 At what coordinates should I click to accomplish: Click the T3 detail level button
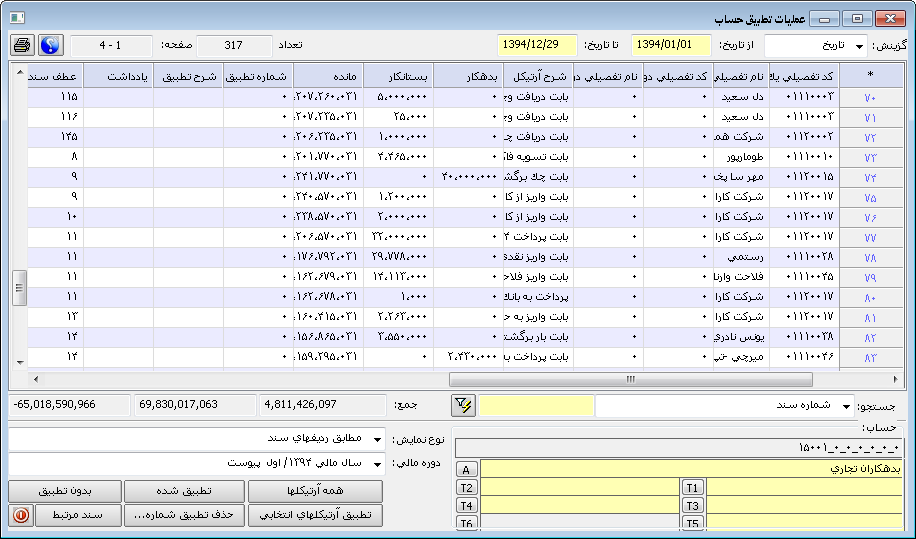[693, 506]
